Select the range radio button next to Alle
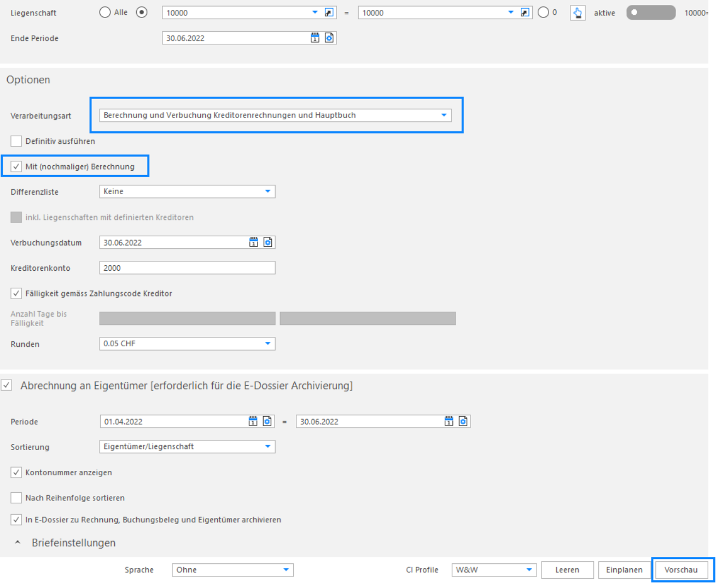The height and width of the screenshot is (588, 716). [x=142, y=12]
